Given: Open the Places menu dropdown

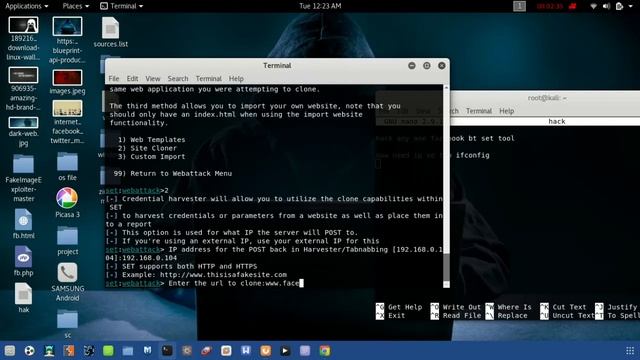Looking at the screenshot, I should coord(76,6).
